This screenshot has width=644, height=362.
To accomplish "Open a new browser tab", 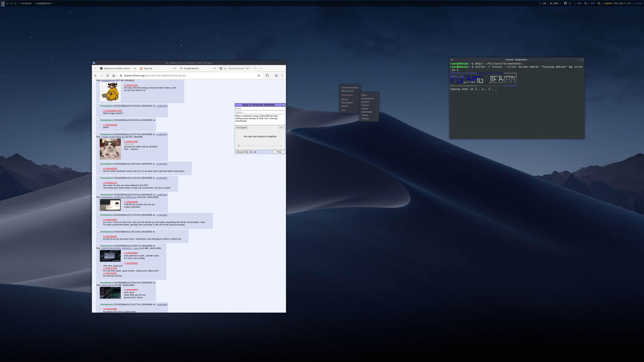I will (260, 68).
